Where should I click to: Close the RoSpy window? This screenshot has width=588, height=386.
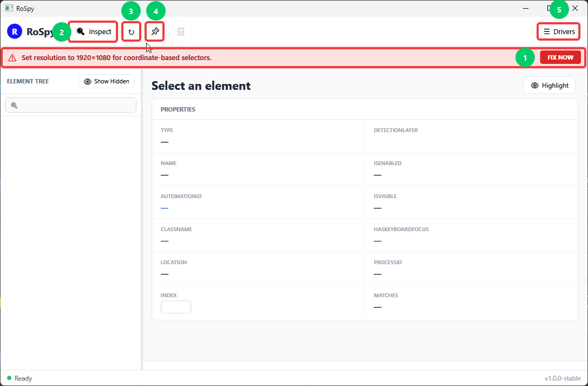[x=574, y=8]
